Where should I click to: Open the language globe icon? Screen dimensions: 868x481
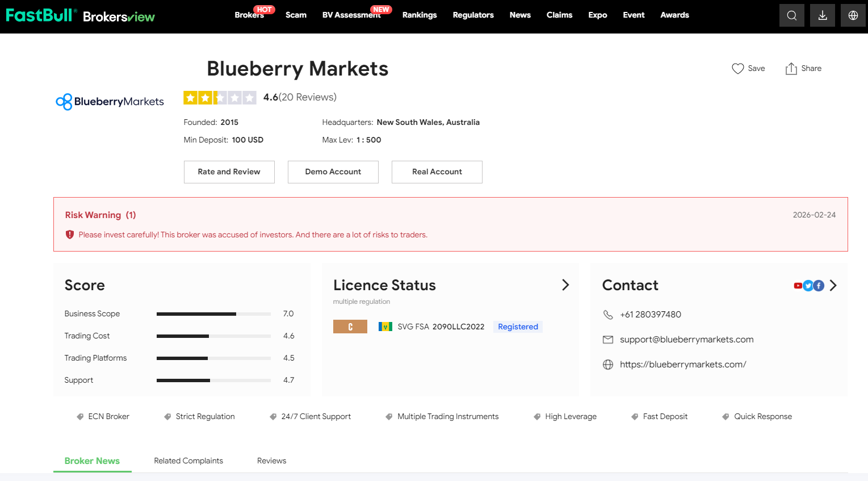853,16
